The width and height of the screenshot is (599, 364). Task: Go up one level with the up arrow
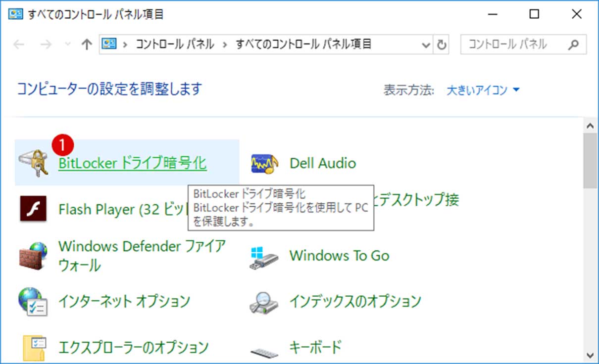tap(87, 45)
